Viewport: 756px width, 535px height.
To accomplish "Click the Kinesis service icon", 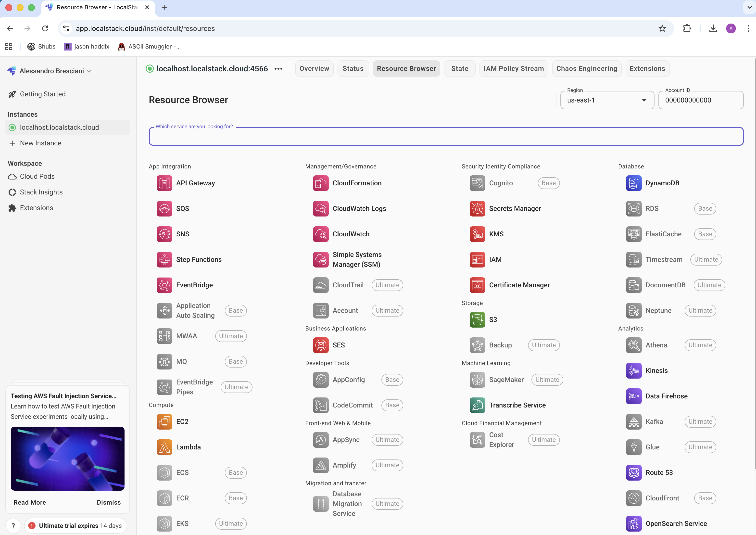I will point(633,371).
